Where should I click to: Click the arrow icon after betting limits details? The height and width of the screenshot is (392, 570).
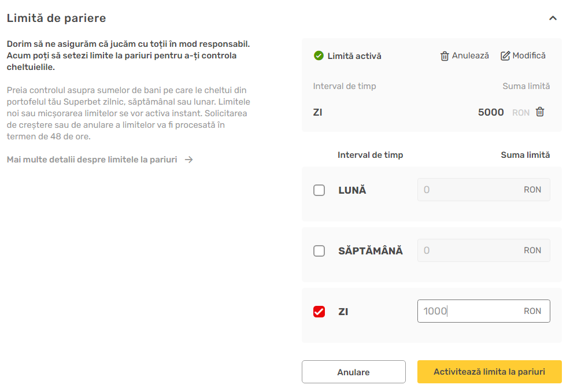[188, 160]
